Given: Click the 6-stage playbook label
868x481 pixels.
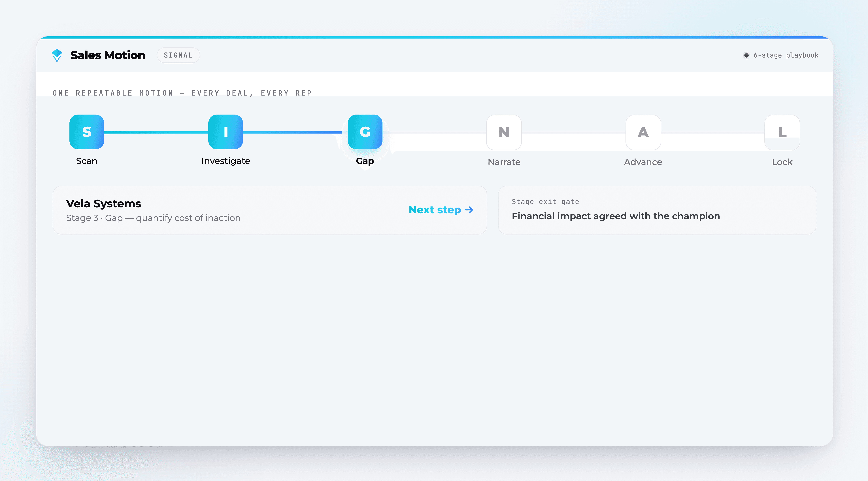Looking at the screenshot, I should click(786, 55).
